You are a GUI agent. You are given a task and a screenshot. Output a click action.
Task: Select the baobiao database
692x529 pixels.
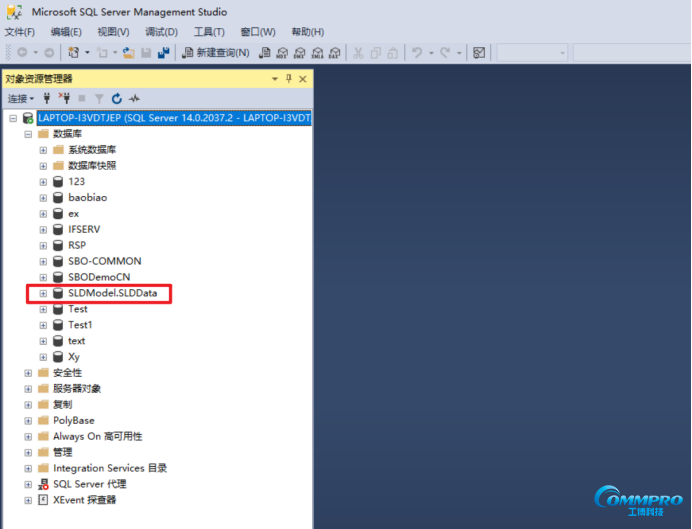[87, 198]
